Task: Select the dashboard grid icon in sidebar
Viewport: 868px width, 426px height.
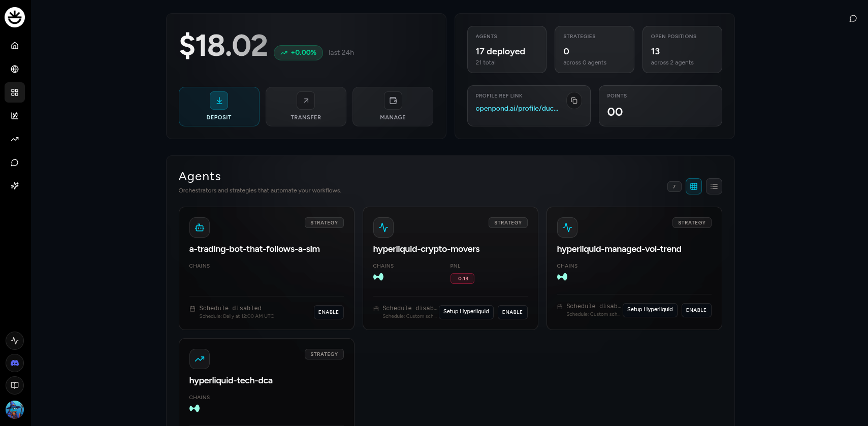Action: [15, 92]
